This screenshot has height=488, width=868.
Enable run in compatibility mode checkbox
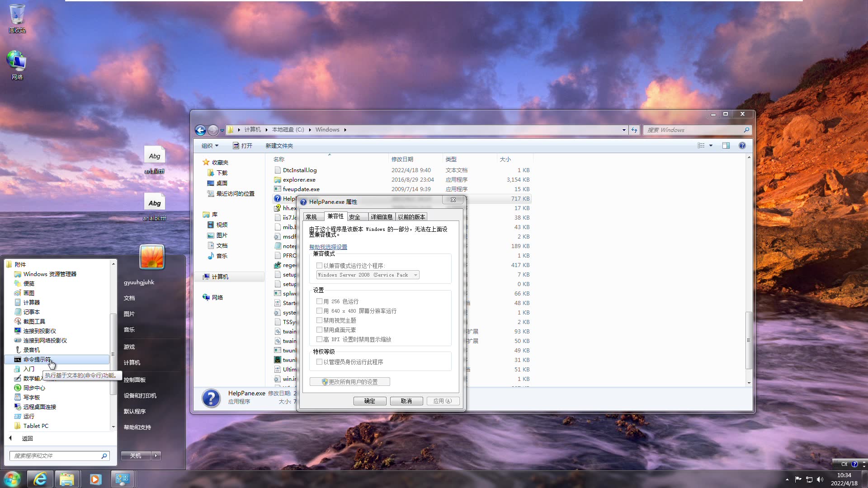(x=320, y=265)
